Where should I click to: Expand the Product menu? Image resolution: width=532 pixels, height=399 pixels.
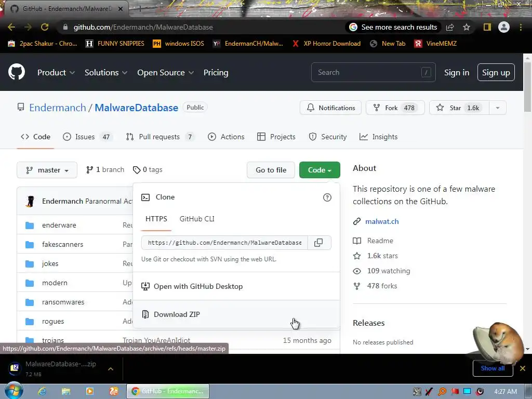tap(56, 73)
